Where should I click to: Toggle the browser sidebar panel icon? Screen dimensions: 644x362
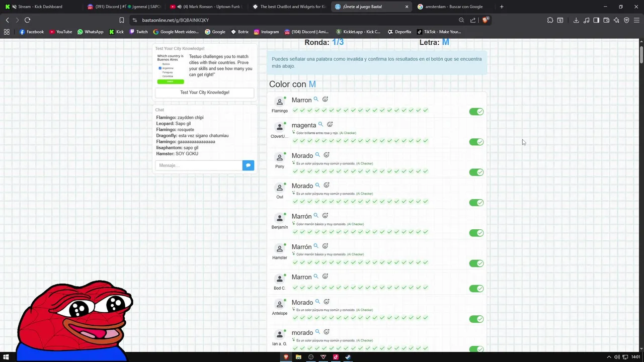(x=596, y=20)
